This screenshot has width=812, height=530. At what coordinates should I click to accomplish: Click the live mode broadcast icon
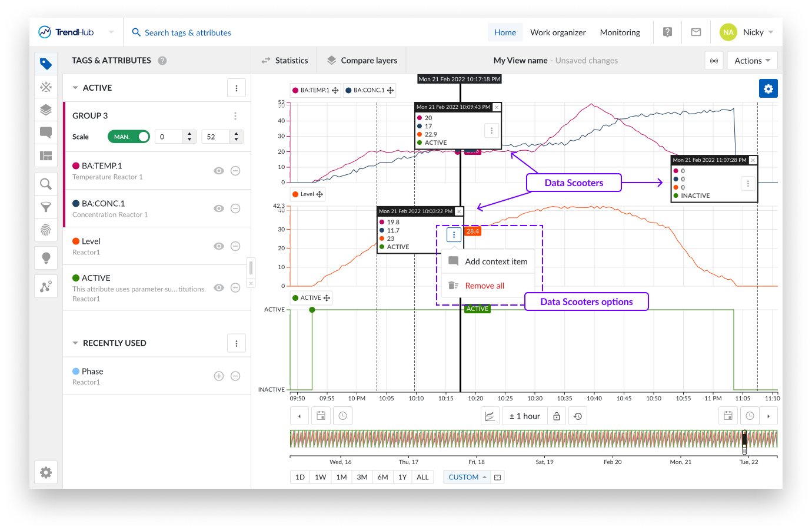[x=714, y=61]
